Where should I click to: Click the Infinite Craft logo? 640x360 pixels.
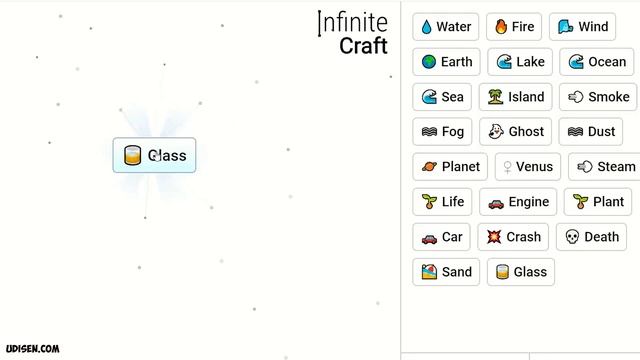pos(353,33)
